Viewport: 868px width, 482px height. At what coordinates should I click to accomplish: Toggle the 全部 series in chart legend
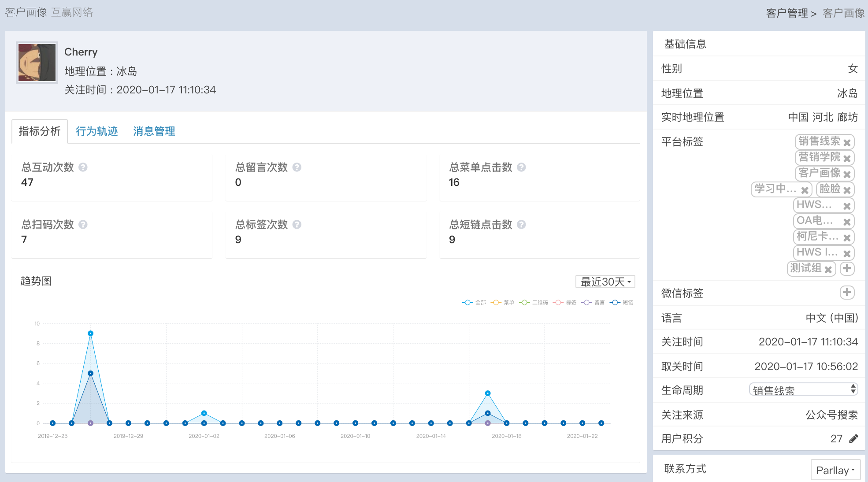pyautogui.click(x=474, y=302)
